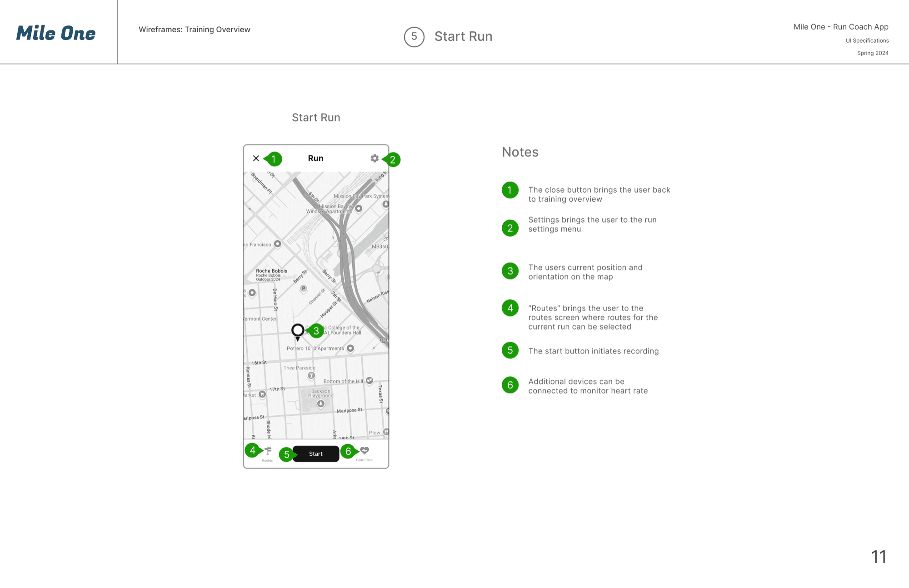Tap the Potrero 1010 Apartments map pin
This screenshot has width=909, height=588.
point(350,349)
